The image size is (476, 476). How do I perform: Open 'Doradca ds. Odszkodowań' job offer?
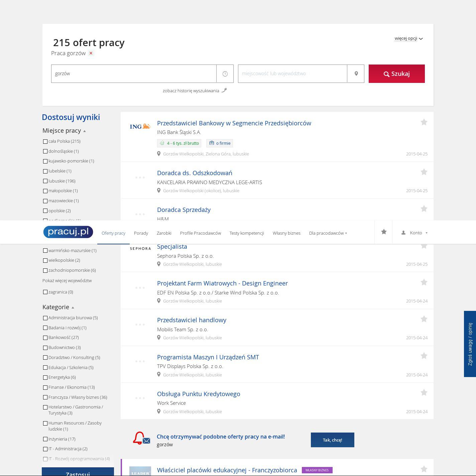point(195,173)
